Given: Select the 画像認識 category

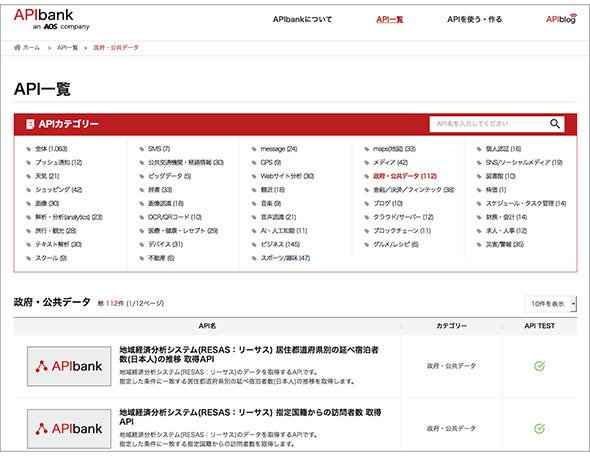Looking at the screenshot, I should point(166,203).
